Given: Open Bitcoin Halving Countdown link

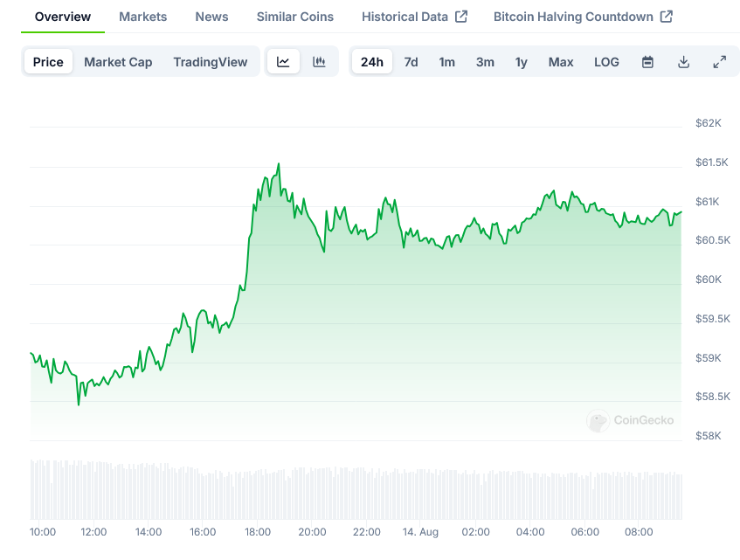Looking at the screenshot, I should (x=583, y=17).
